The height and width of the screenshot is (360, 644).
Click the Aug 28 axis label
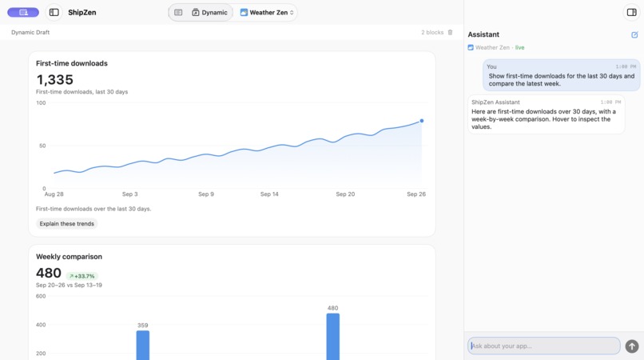[x=54, y=194]
